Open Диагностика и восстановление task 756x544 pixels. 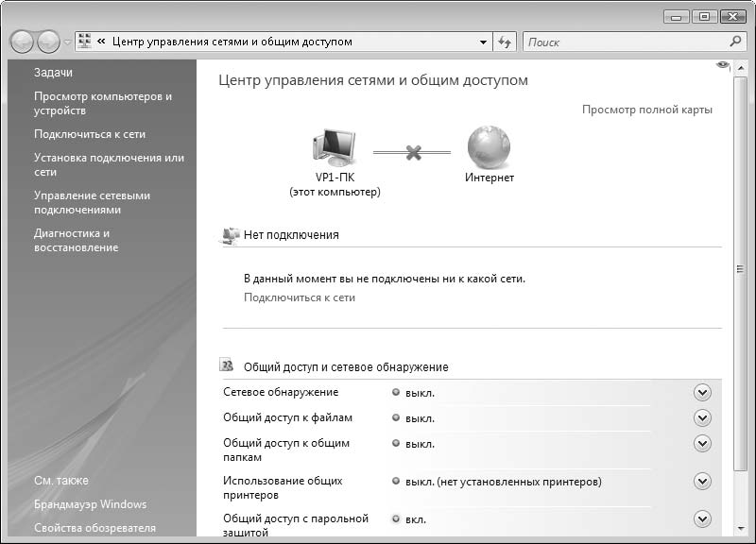[x=76, y=240]
